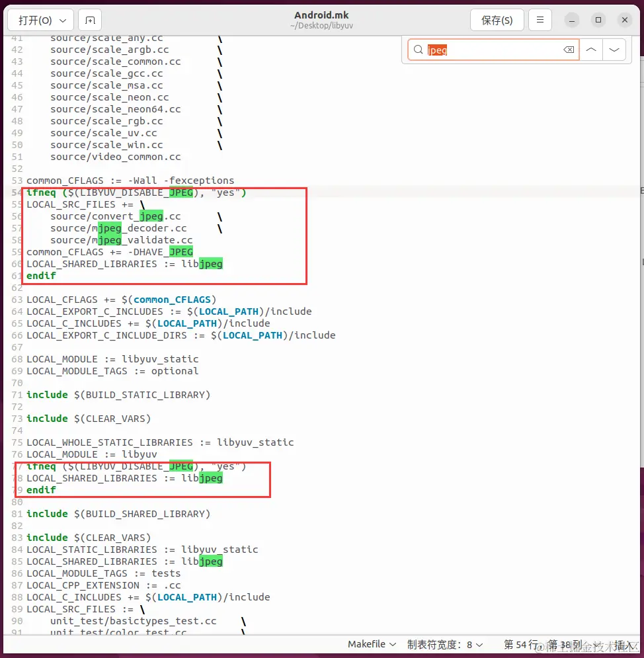The width and height of the screenshot is (644, 658).
Task: Click 'LOCAL_CPP_EXTENSION := .cc' line
Action: pyautogui.click(x=104, y=585)
